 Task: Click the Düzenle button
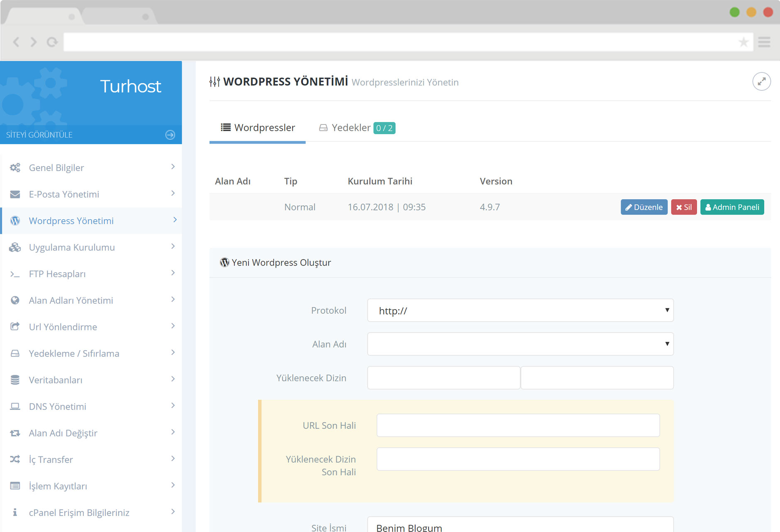644,207
